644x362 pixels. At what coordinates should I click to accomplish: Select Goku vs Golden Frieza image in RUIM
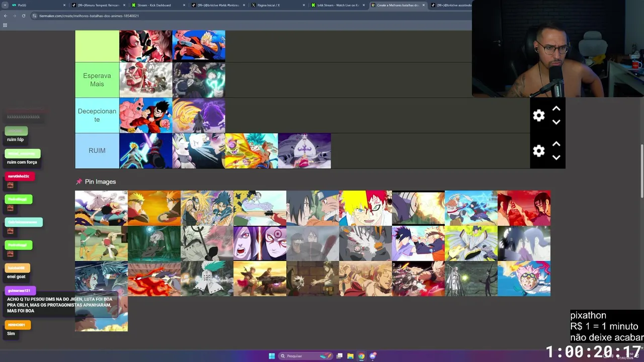coord(252,151)
